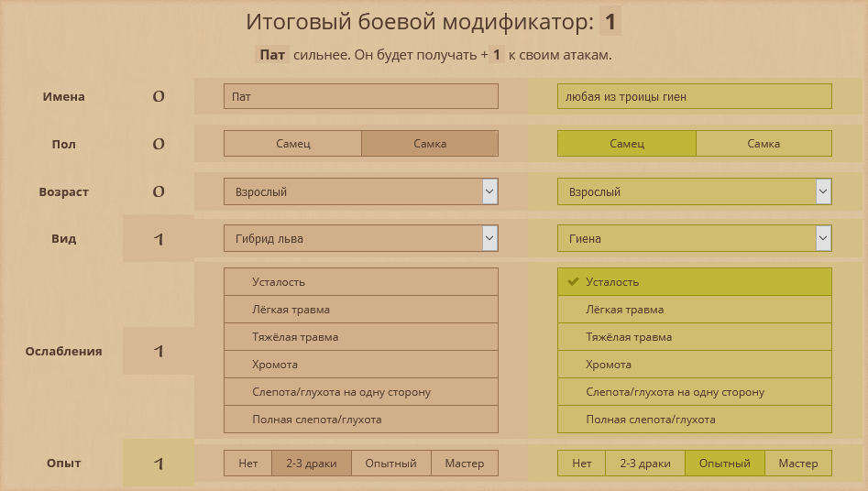Click the Пол row label
Screen dimensions: 868x491
(63, 144)
